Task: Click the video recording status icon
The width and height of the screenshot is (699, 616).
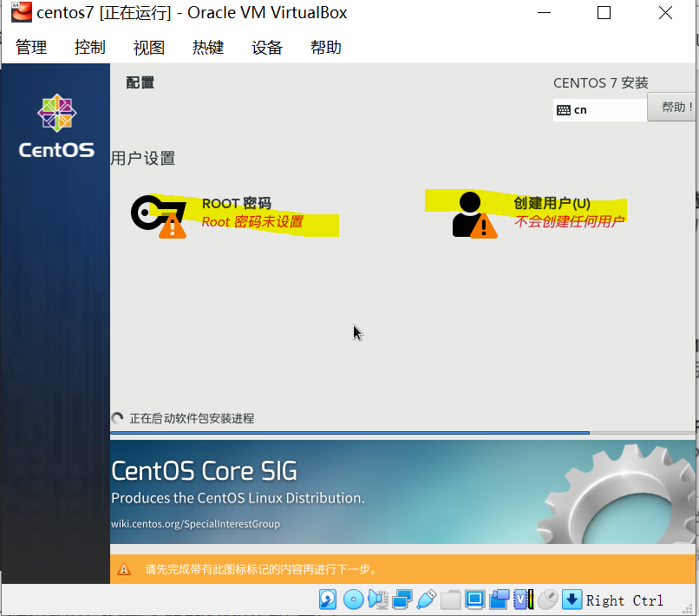Action: [500, 600]
